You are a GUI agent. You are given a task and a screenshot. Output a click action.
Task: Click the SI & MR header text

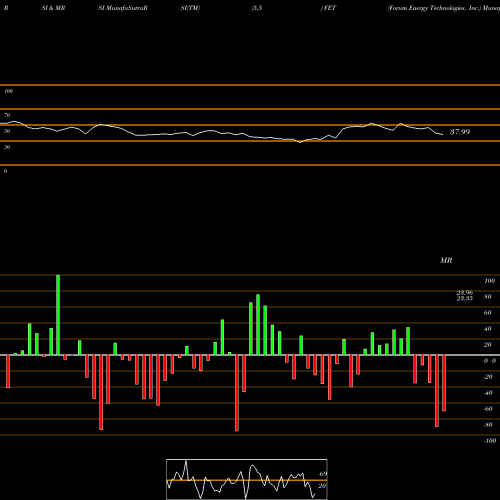click(x=53, y=8)
